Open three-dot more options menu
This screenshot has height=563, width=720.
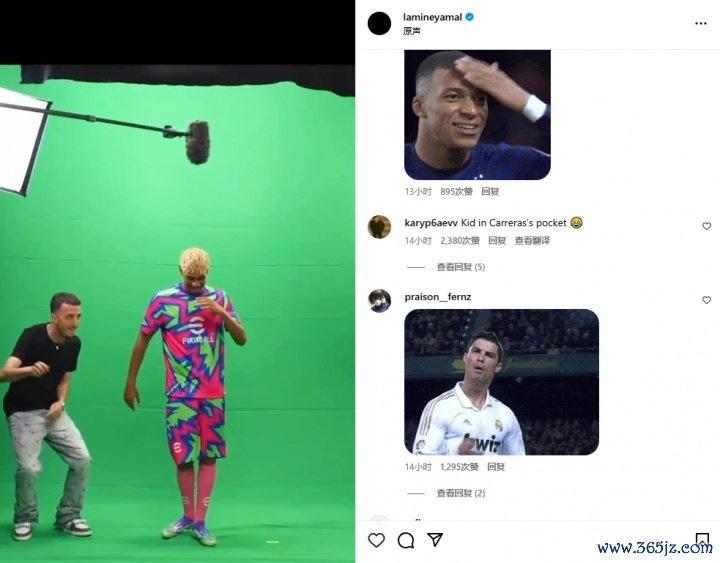tap(701, 23)
